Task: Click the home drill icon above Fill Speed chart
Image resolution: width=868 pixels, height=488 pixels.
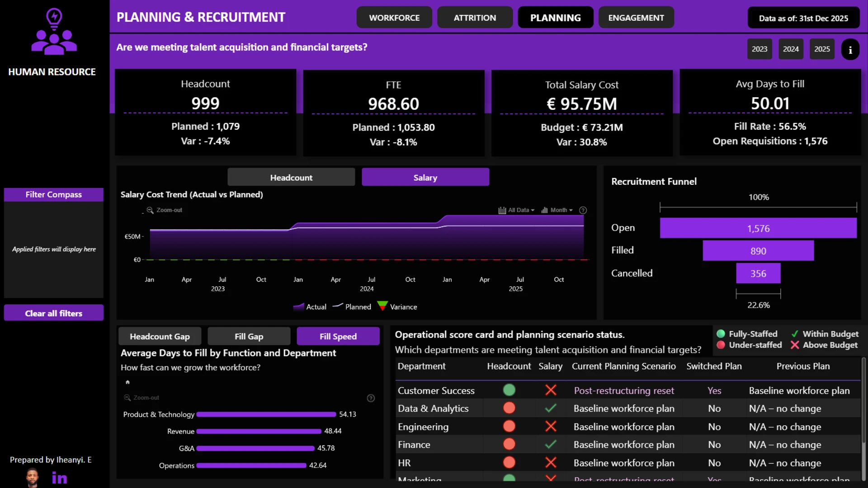Action: [x=127, y=382]
